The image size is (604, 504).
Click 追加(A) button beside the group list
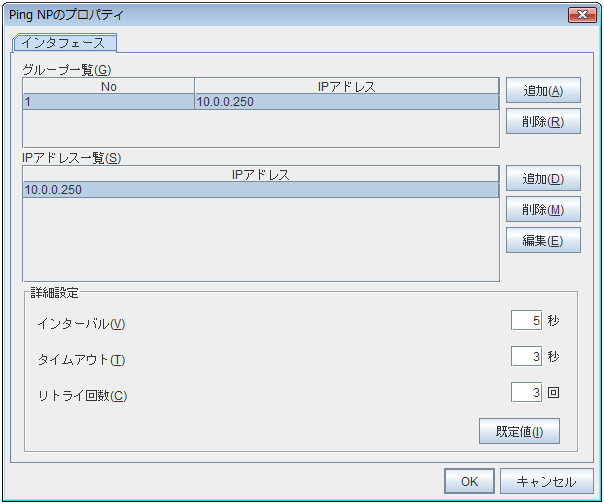tap(543, 91)
